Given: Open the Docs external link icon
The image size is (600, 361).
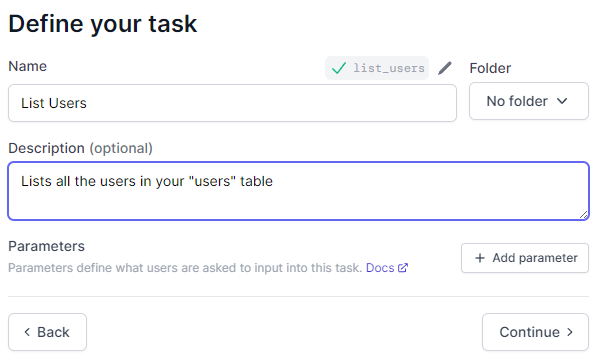Looking at the screenshot, I should [403, 268].
